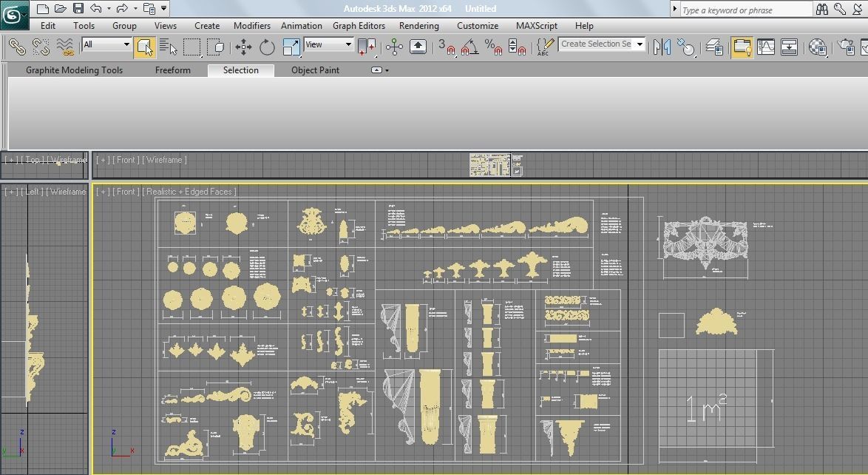
Task: Open the Help menu
Action: tap(584, 25)
